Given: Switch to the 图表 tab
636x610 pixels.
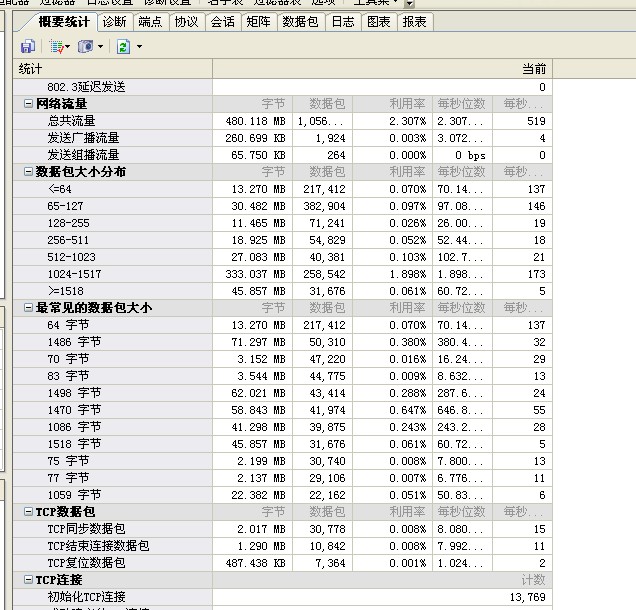Looking at the screenshot, I should tap(378, 21).
